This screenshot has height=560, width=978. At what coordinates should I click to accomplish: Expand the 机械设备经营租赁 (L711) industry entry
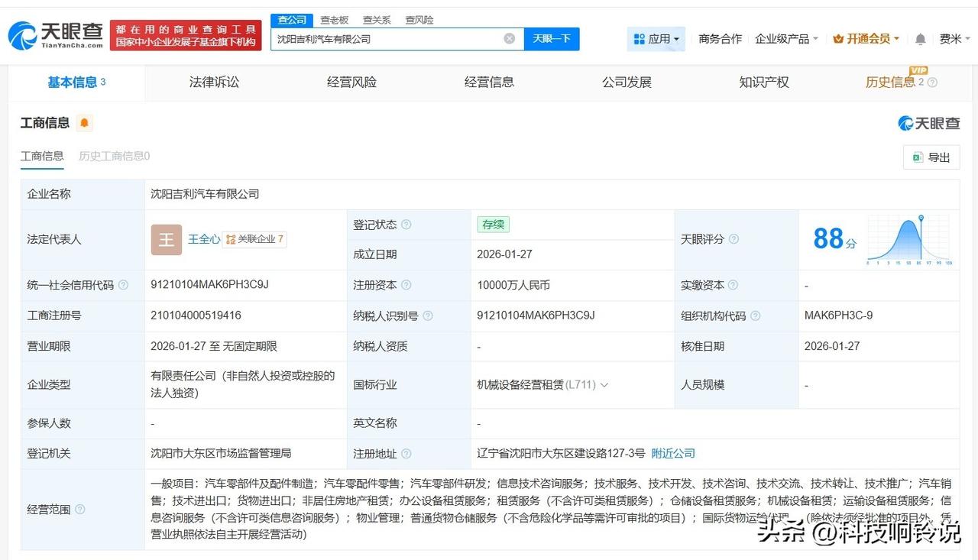pyautogui.click(x=604, y=384)
